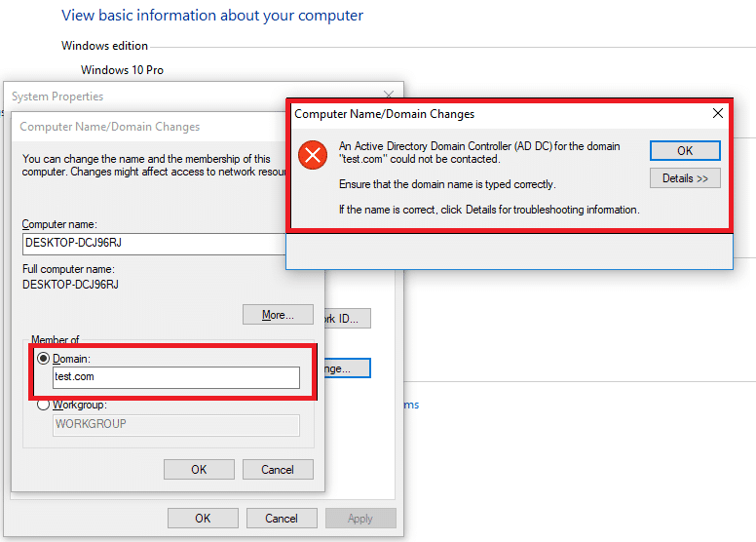Image resolution: width=756 pixels, height=542 pixels.
Task: Click the partially hidden Network ID... button
Action: click(x=348, y=318)
